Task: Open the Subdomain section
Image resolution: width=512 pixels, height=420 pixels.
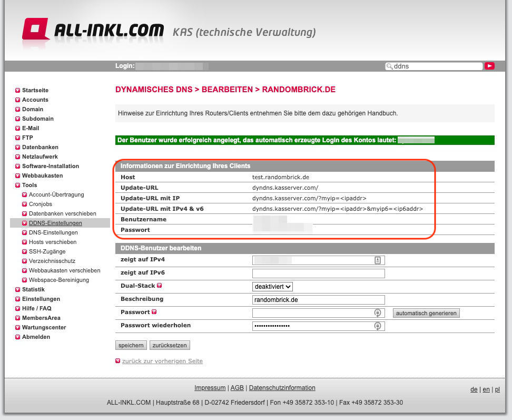Action: [38, 119]
